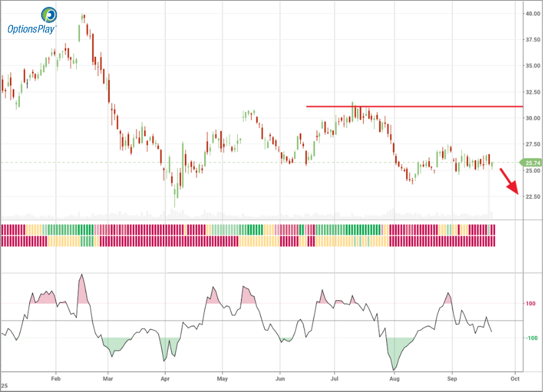Click the 40.00 price axis label

pos(532,13)
